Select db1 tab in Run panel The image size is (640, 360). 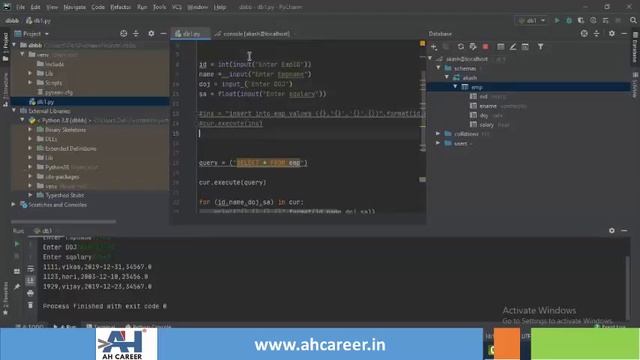43,231
